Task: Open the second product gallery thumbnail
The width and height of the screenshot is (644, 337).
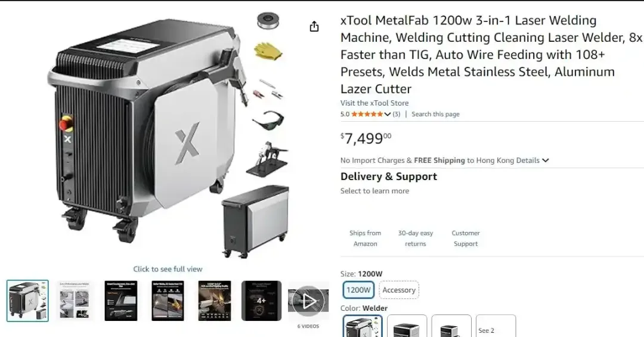Action: 75,301
